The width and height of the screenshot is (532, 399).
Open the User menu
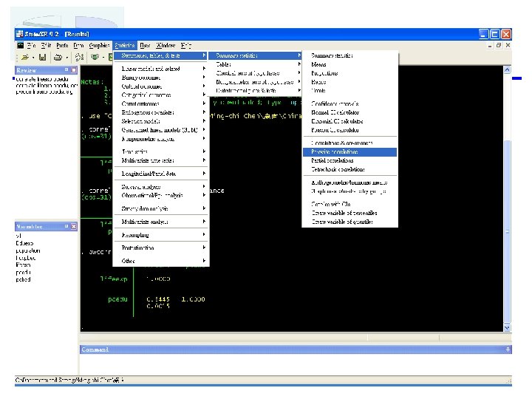point(145,45)
